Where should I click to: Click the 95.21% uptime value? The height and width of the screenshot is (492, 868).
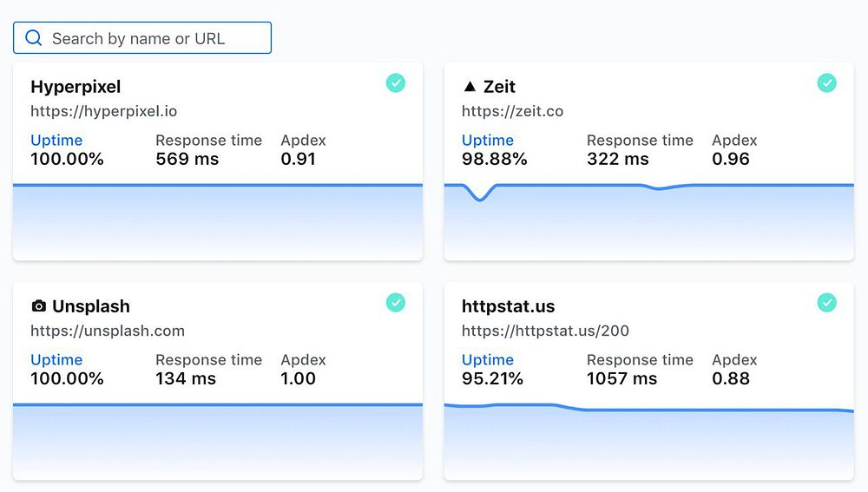point(493,379)
